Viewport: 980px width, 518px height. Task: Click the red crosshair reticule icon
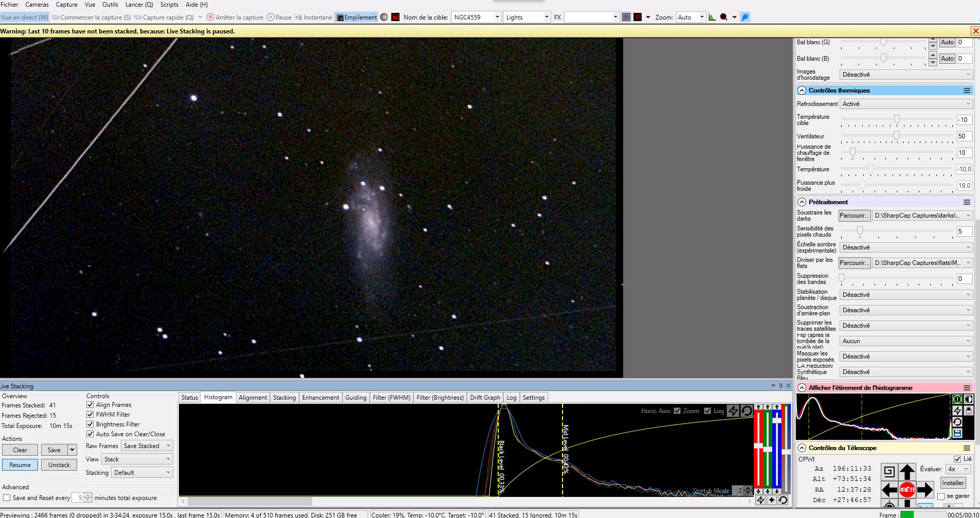click(638, 17)
